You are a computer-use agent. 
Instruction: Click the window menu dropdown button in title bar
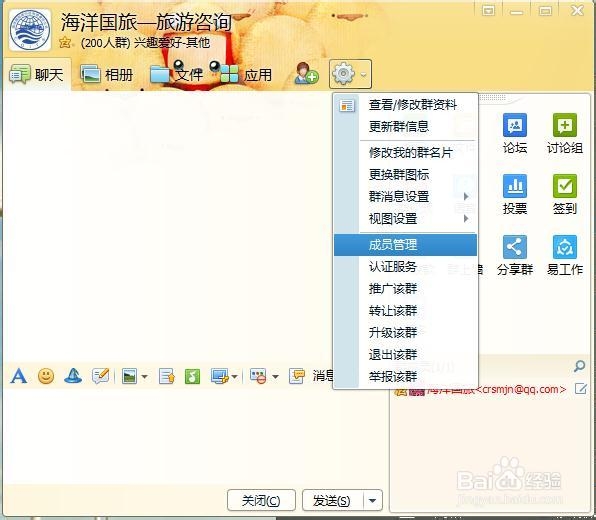click(x=488, y=11)
